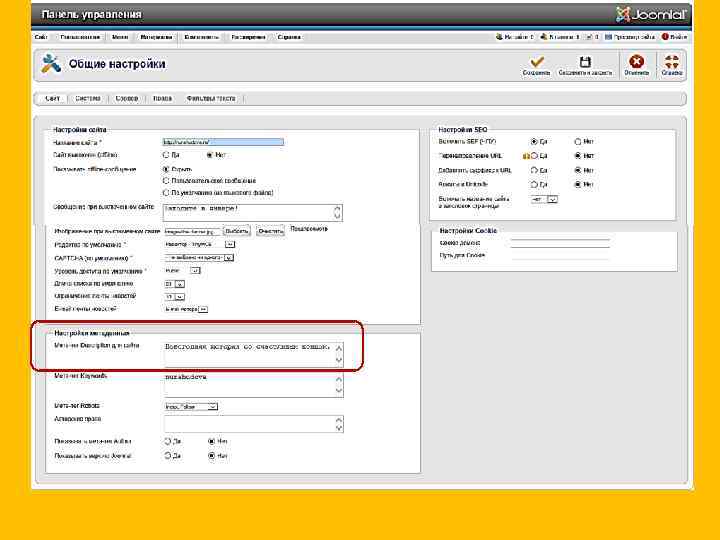Image resolution: width=720 pixels, height=540 pixels.
Task: Choose default language file message option
Action: click(167, 193)
